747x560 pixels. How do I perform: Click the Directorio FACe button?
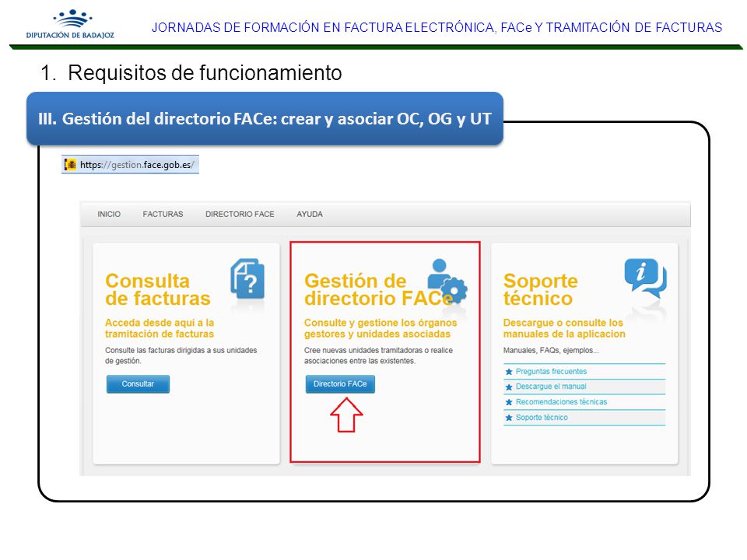(340, 383)
